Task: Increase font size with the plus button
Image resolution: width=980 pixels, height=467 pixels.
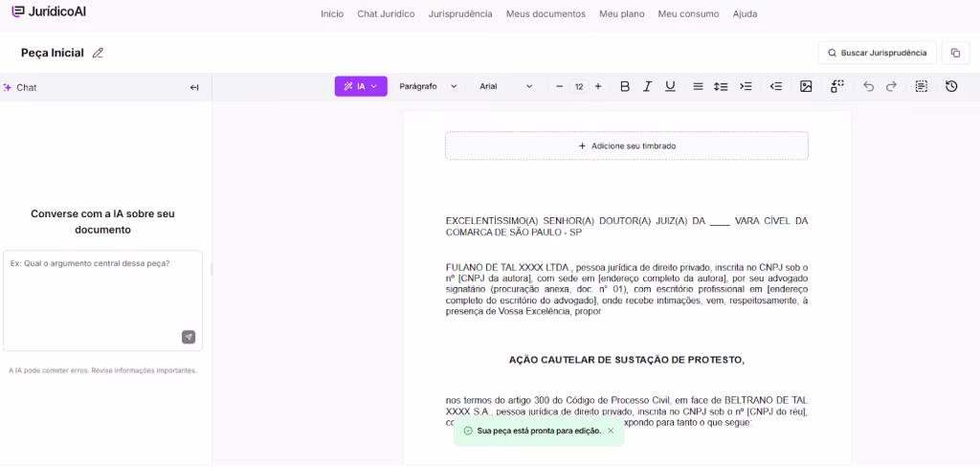Action: point(598,86)
